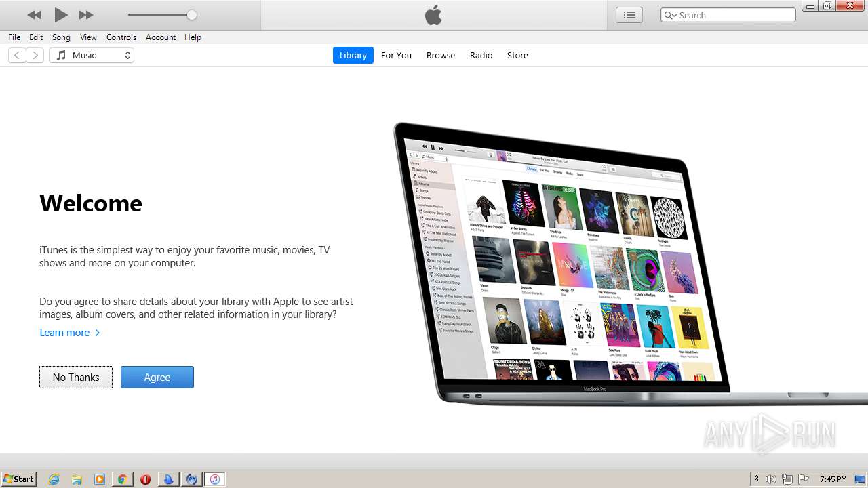Click the speaker volume tray icon
The height and width of the screenshot is (488, 868).
(x=771, y=479)
